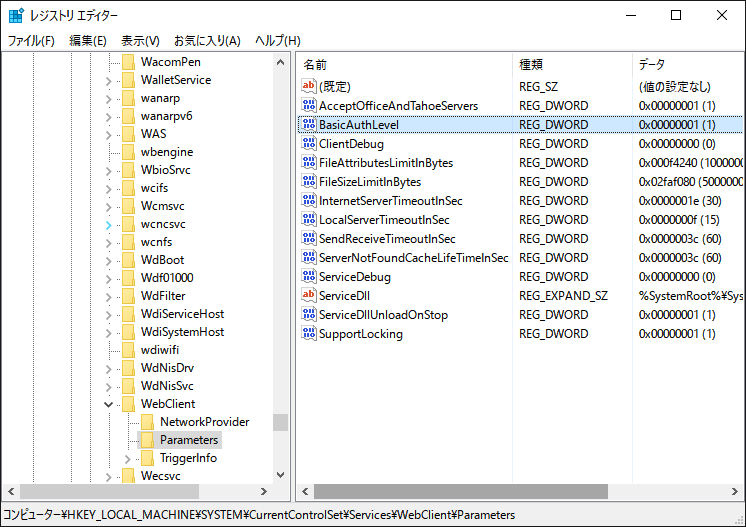Image resolution: width=746 pixels, height=527 pixels.
Task: Open the ファイル(F) menu
Action: [x=31, y=40]
